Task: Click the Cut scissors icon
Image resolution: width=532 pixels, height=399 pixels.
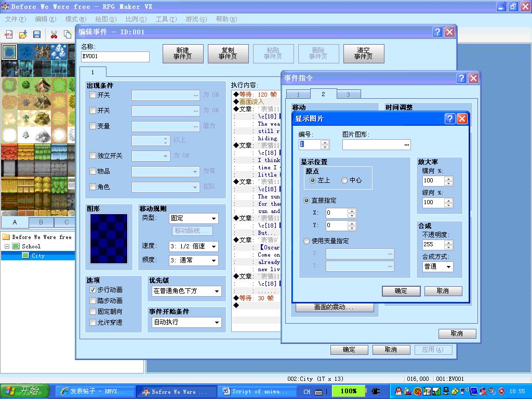Action: coord(54,34)
